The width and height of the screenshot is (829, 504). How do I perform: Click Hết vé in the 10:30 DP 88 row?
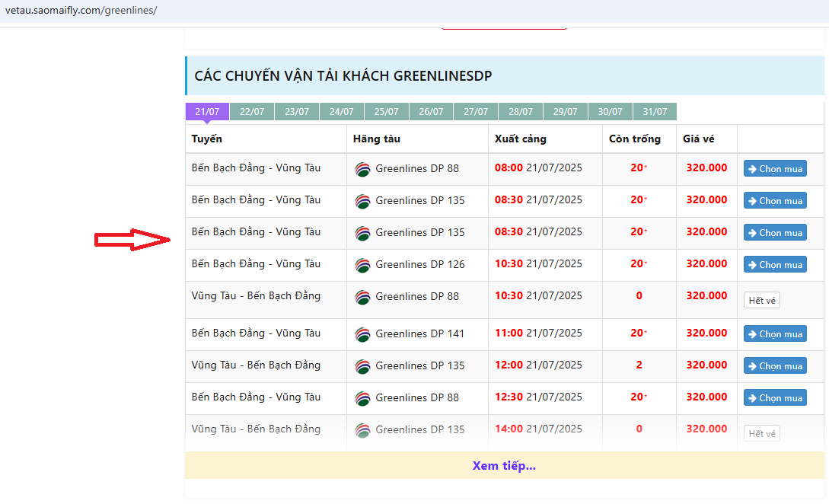[x=762, y=301]
